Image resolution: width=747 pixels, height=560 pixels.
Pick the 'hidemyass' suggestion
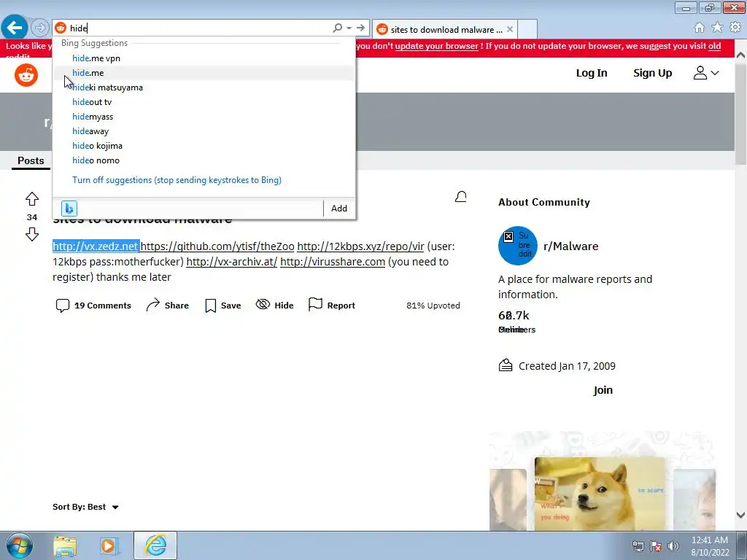pos(204,117)
